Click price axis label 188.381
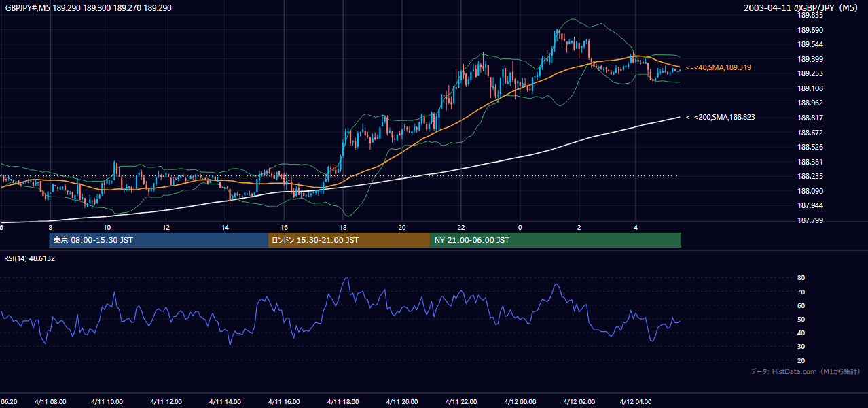 (x=810, y=163)
